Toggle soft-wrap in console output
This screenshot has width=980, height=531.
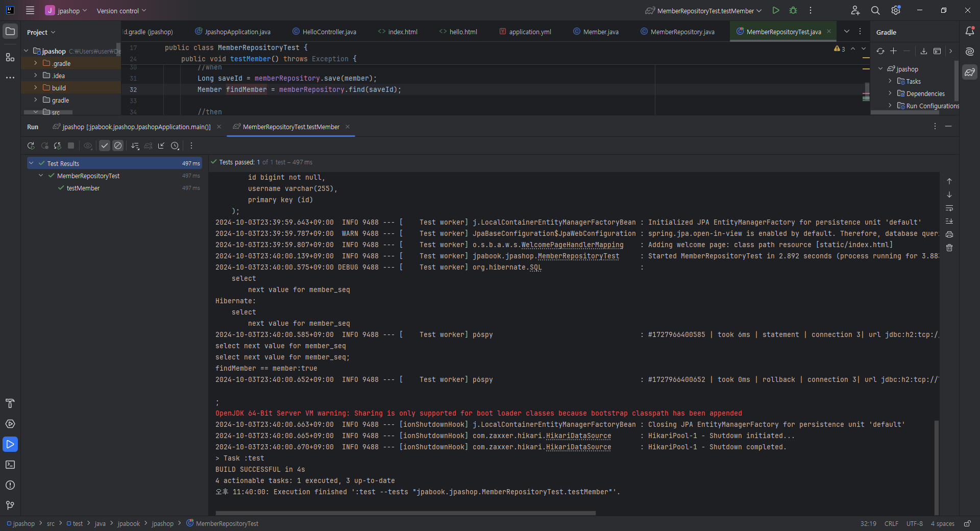(949, 208)
